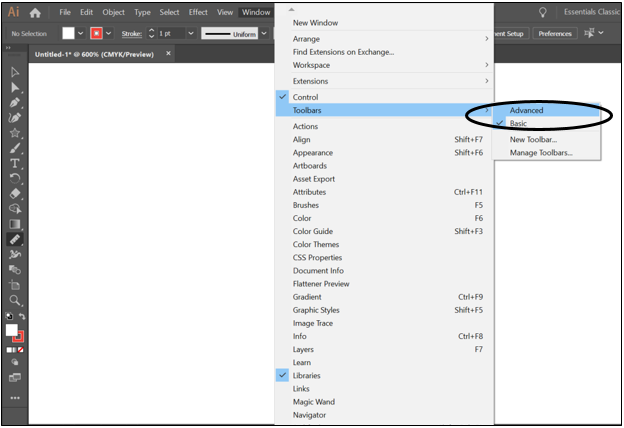Pick the Curvature tool
The height and width of the screenshot is (428, 624).
(15, 117)
